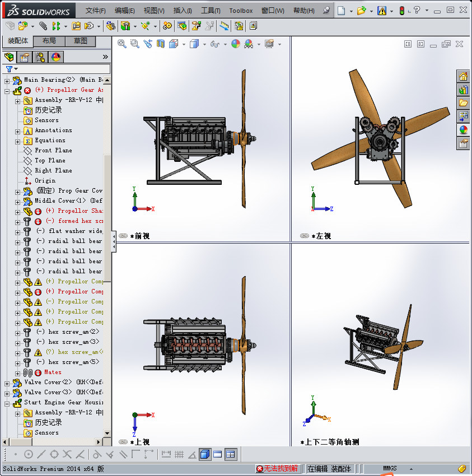Image resolution: width=472 pixels, height=476 pixels.
Task: Open the Design Library in the task pane
Action: tap(463, 90)
